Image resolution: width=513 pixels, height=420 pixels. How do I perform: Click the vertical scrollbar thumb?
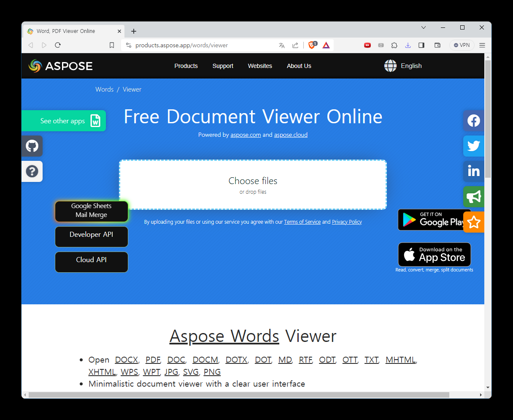(x=488, y=119)
